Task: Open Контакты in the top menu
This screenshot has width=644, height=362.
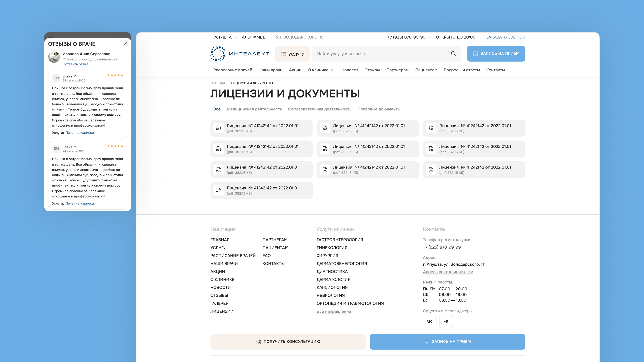Action: point(495,70)
